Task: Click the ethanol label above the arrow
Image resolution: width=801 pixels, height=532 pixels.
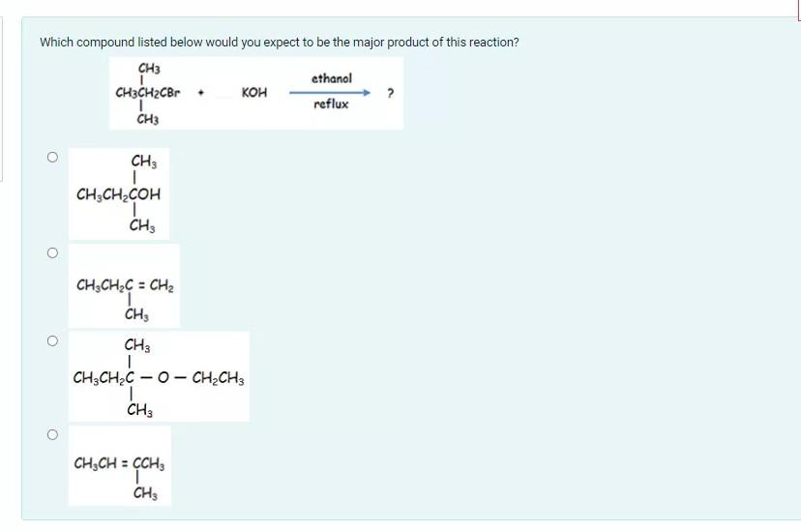Action: coord(332,78)
